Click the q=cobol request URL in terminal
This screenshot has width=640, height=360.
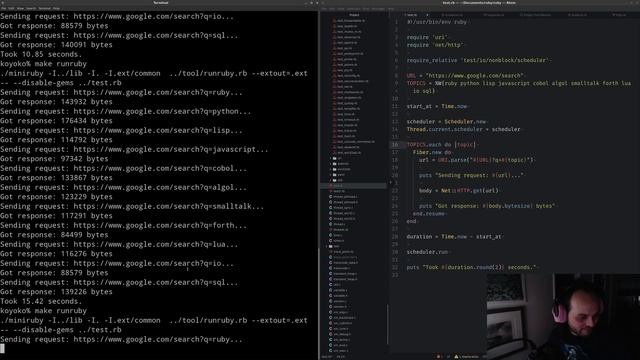(160, 168)
